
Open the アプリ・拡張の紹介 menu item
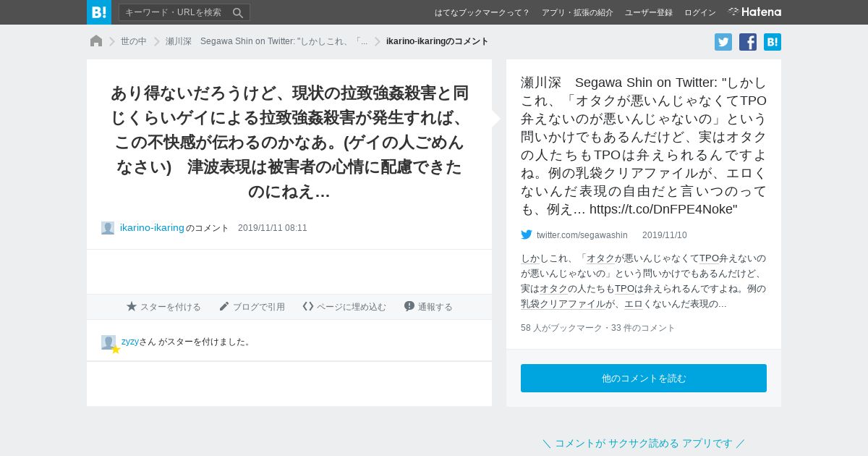pos(577,12)
